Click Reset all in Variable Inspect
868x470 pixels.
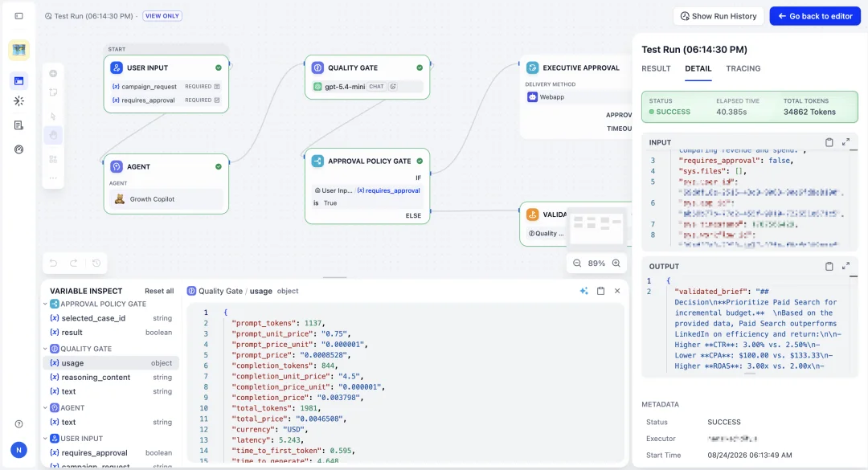(x=159, y=291)
